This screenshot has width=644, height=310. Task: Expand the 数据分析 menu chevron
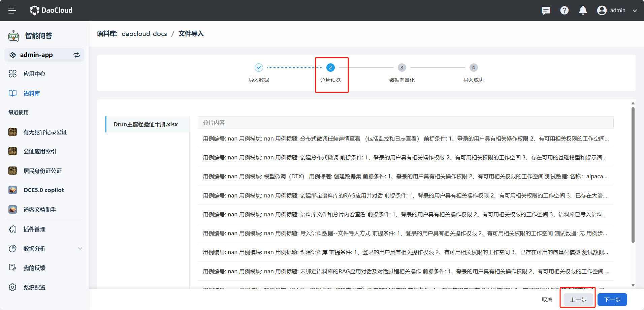click(x=80, y=249)
